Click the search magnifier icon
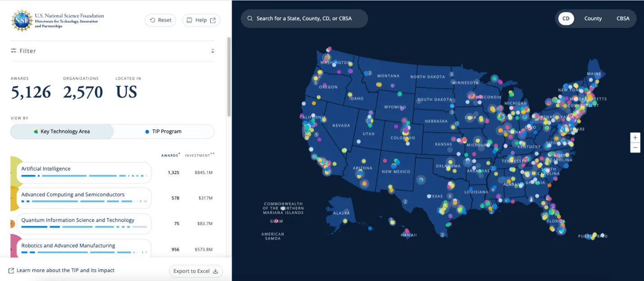Viewport: 644px width, 281px height. pyautogui.click(x=250, y=19)
